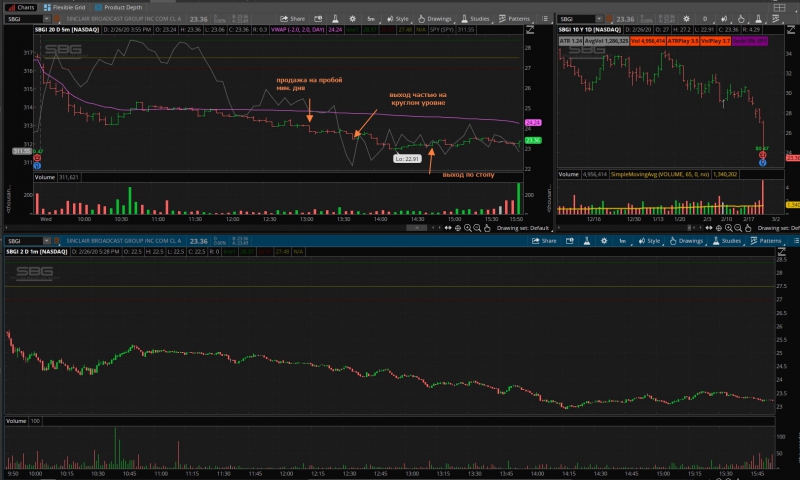800x480 pixels.
Task: Open the chart grid layout selector
Action: pos(779,7)
